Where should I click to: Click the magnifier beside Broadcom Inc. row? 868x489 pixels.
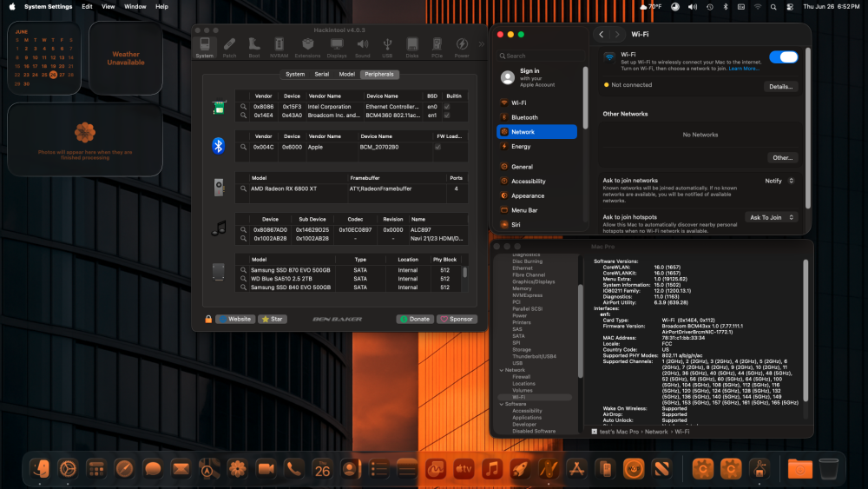pyautogui.click(x=243, y=116)
